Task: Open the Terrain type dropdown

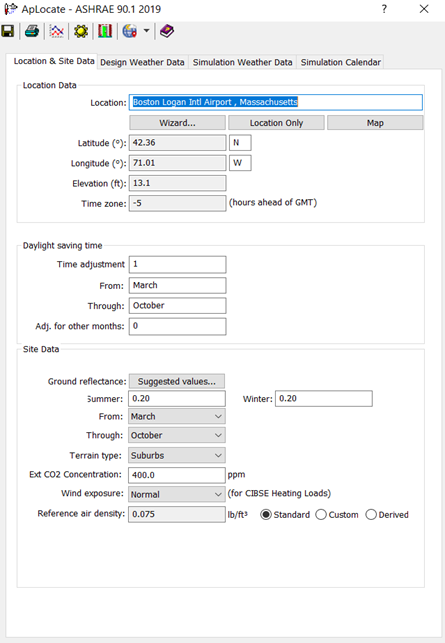Action: click(177, 455)
